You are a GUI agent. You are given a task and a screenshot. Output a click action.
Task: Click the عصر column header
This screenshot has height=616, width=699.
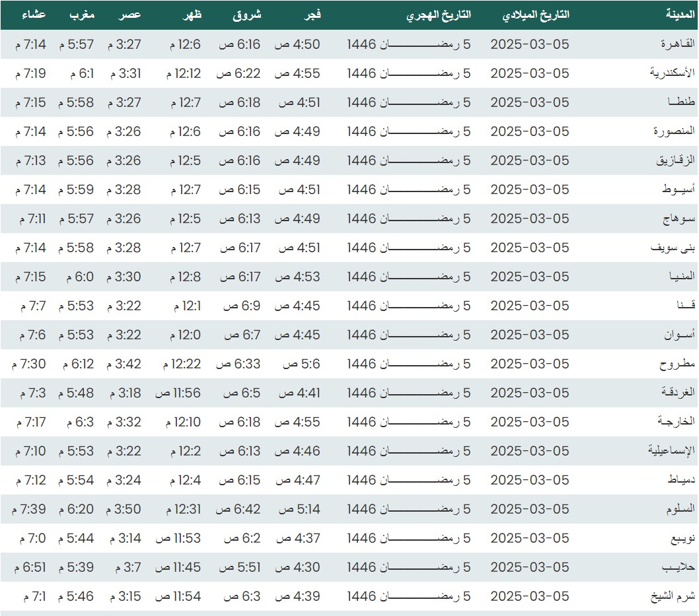coord(130,15)
